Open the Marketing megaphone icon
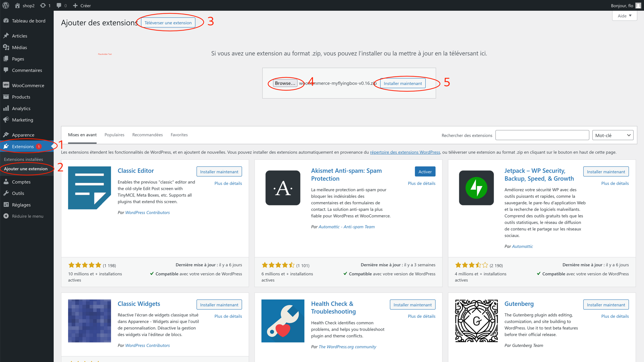The width and height of the screenshot is (644, 362). (6, 120)
